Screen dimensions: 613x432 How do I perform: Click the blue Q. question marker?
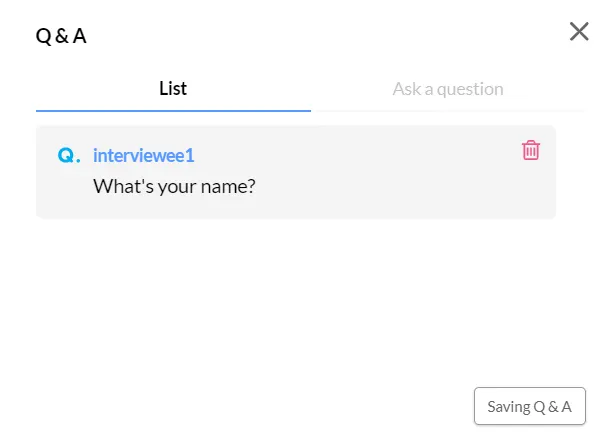69,156
